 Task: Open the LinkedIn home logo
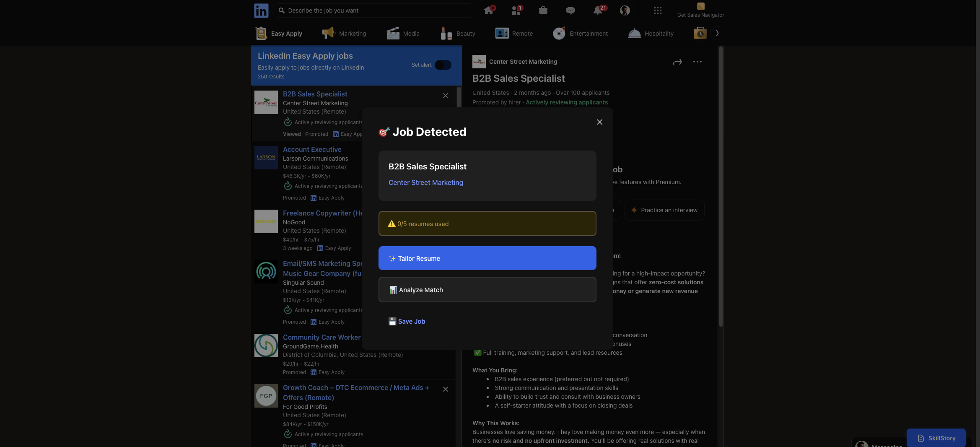point(261,10)
